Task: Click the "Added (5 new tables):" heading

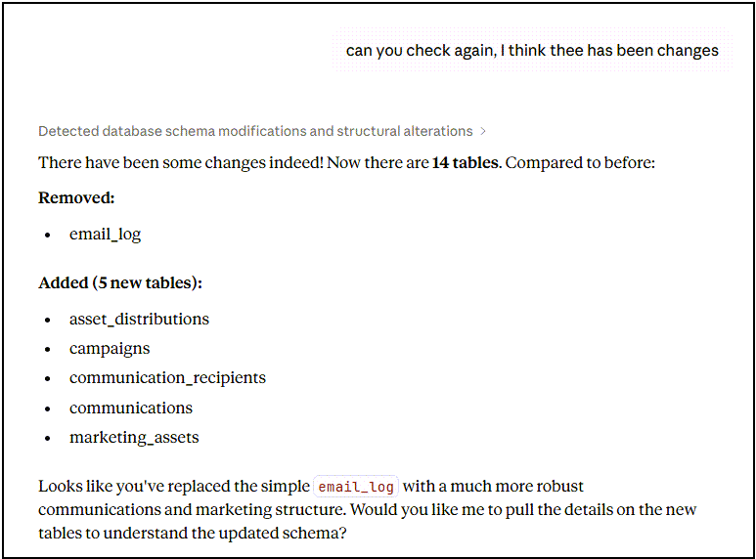Action: (x=120, y=283)
